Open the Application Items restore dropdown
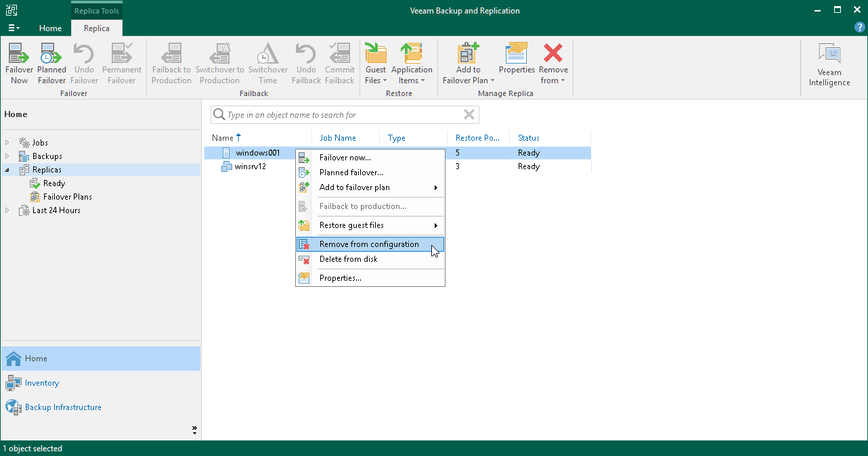 [x=412, y=64]
